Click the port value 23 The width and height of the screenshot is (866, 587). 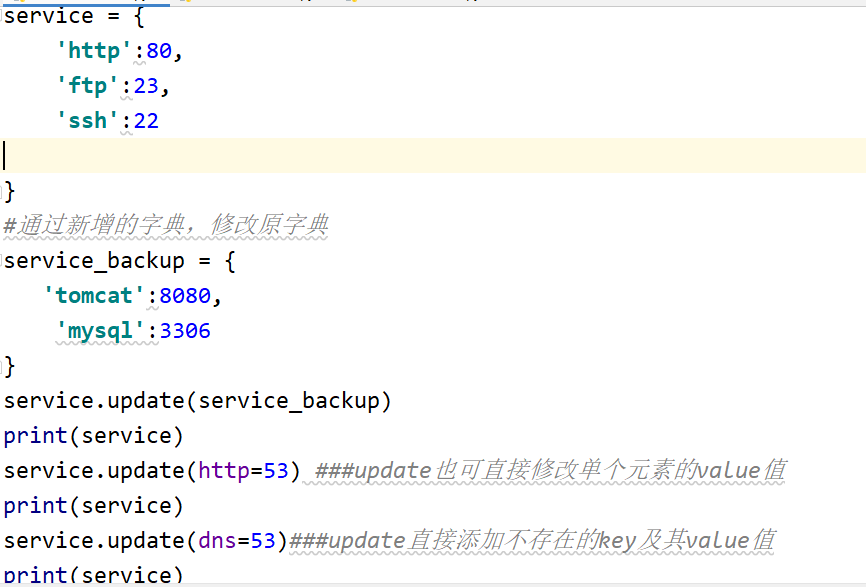tap(146, 86)
